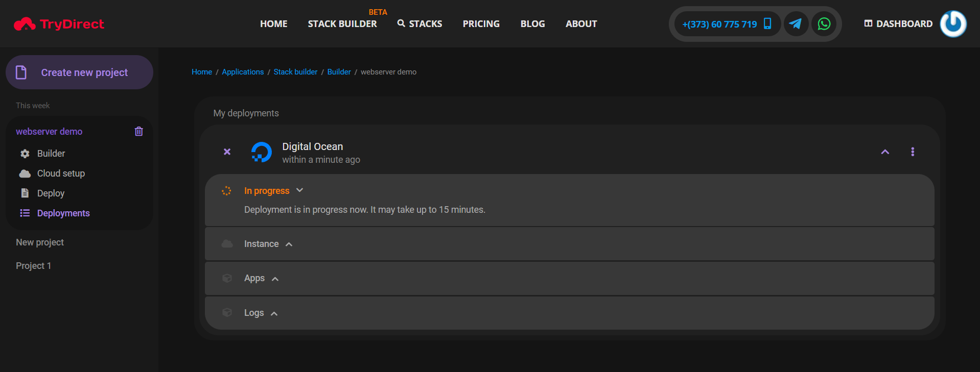Image resolution: width=980 pixels, height=372 pixels.
Task: Open Cloud setup in sidebar
Action: [x=61, y=173]
